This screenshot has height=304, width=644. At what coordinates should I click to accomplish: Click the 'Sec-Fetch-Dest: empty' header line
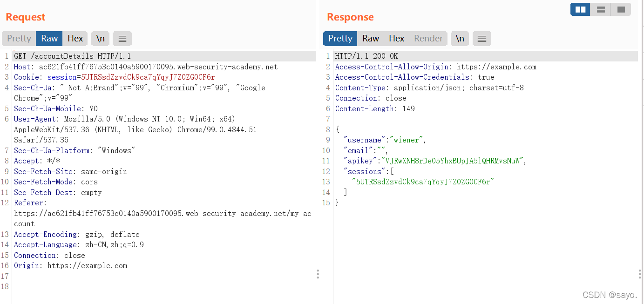pos(58,193)
